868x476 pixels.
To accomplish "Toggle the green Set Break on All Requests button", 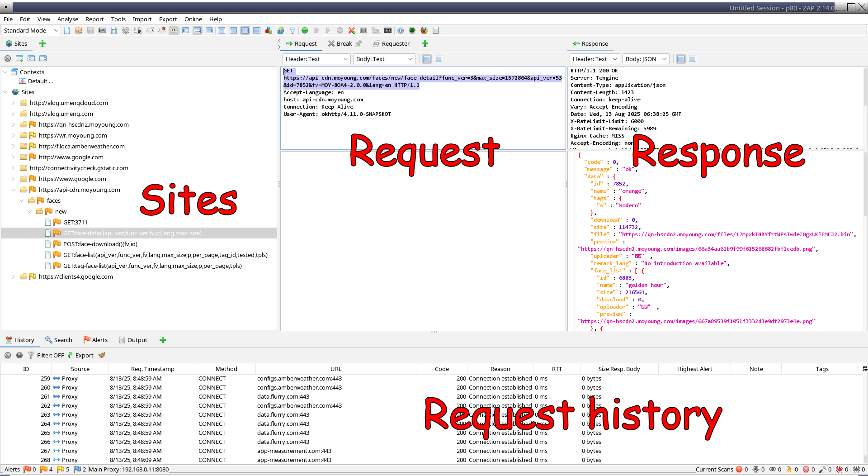I will [x=305, y=30].
